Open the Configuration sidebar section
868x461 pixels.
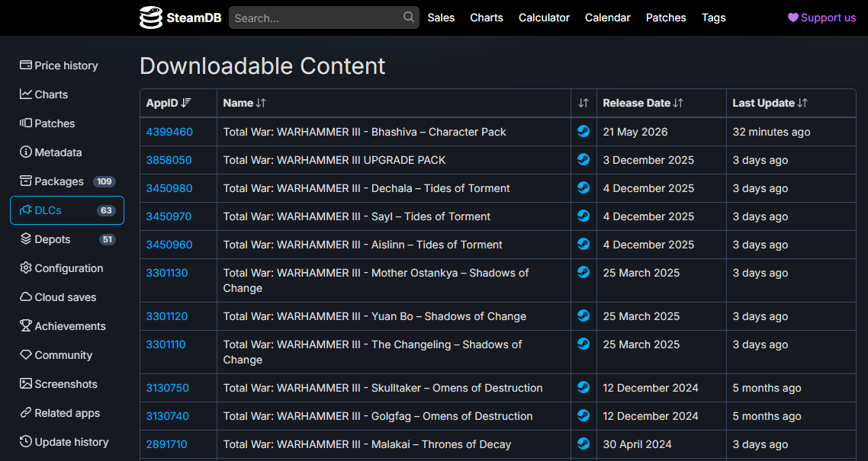click(67, 268)
